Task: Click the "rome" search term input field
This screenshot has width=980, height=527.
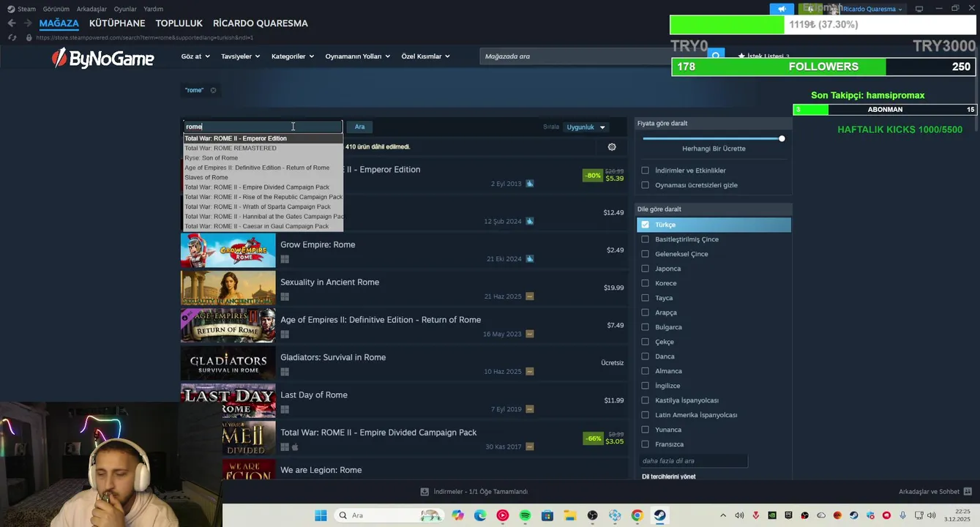Action: tap(263, 127)
